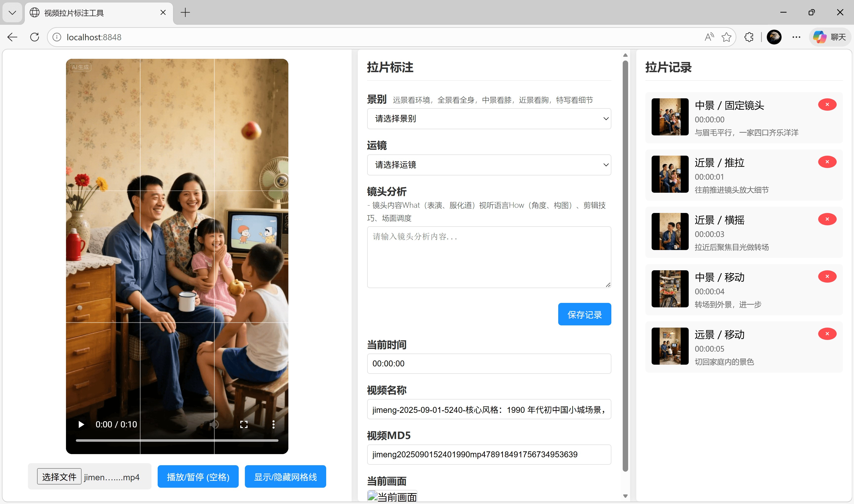The image size is (854, 504).
Task: Open browser extensions puzzle icon
Action: [749, 37]
